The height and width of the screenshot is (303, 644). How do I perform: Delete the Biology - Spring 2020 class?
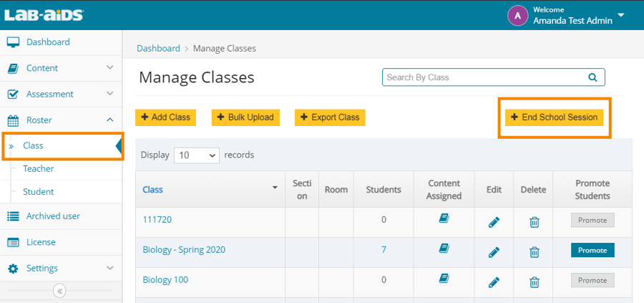point(534,251)
